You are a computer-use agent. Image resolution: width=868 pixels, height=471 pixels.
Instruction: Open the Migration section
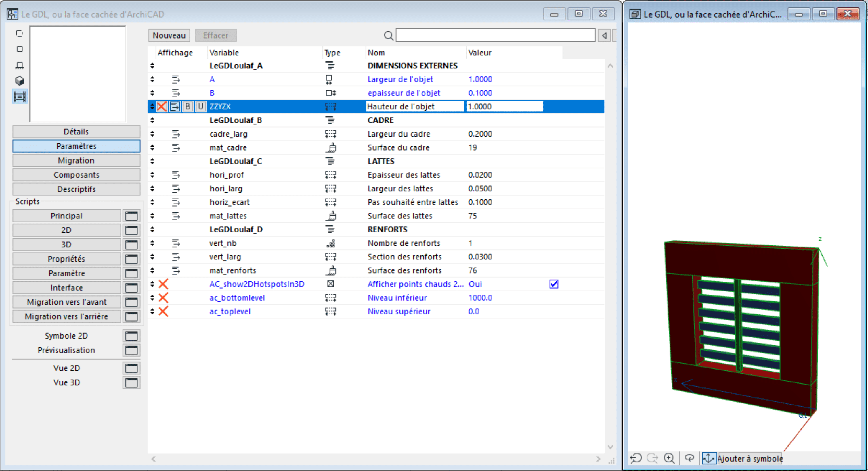tap(76, 161)
